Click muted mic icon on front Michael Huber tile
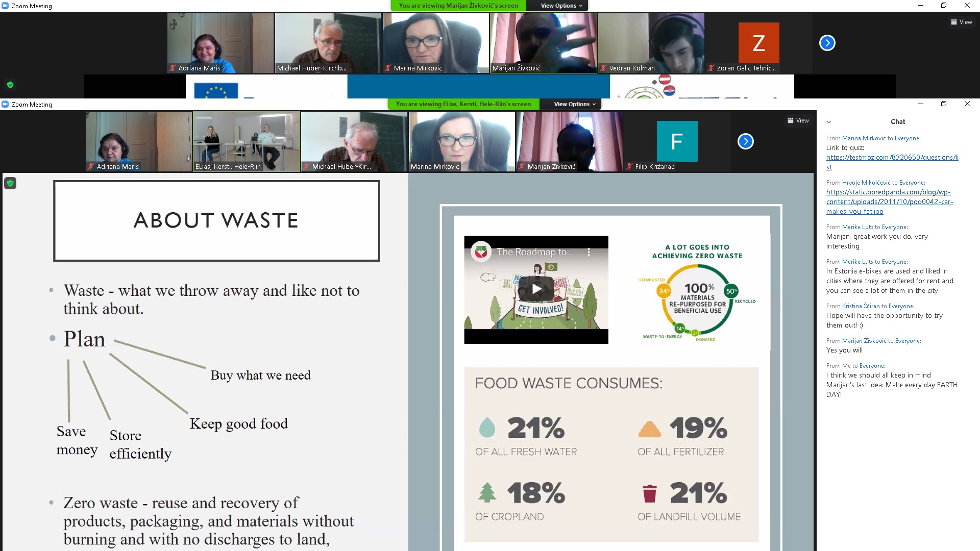Image resolution: width=980 pixels, height=551 pixels. click(x=306, y=166)
